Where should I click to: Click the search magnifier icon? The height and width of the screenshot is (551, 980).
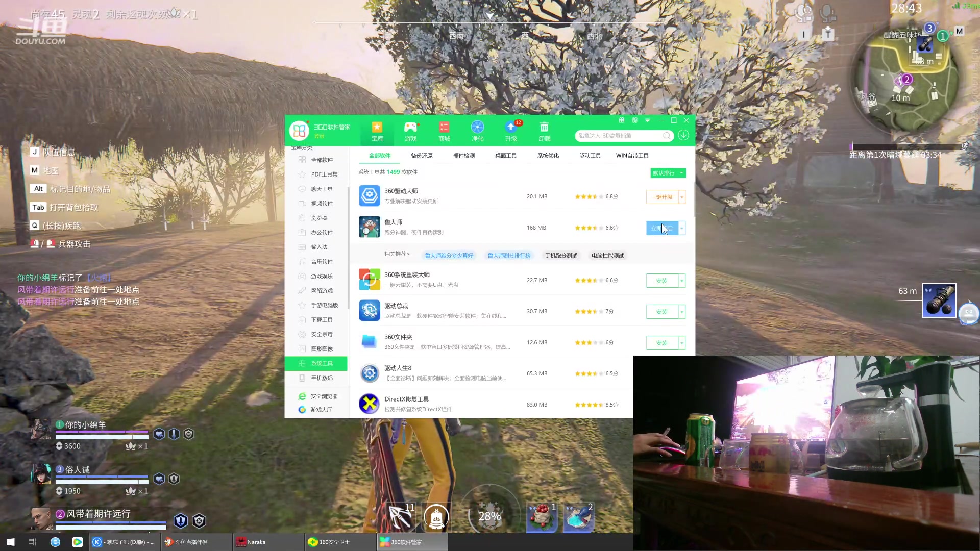(667, 135)
